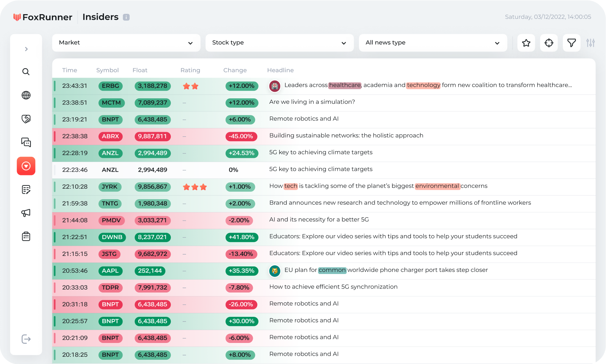Open the chat messages icon in the sidebar
Image resolution: width=606 pixels, height=364 pixels.
[26, 142]
